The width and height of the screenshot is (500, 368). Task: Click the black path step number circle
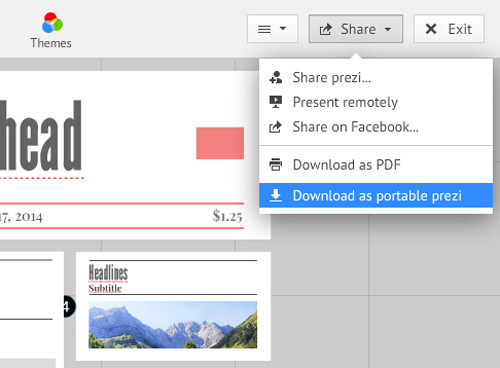pyautogui.click(x=69, y=306)
